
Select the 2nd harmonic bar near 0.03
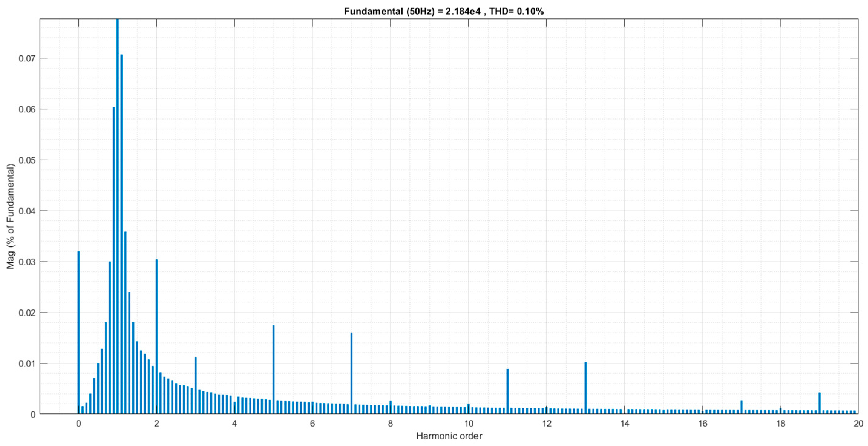[157, 336]
